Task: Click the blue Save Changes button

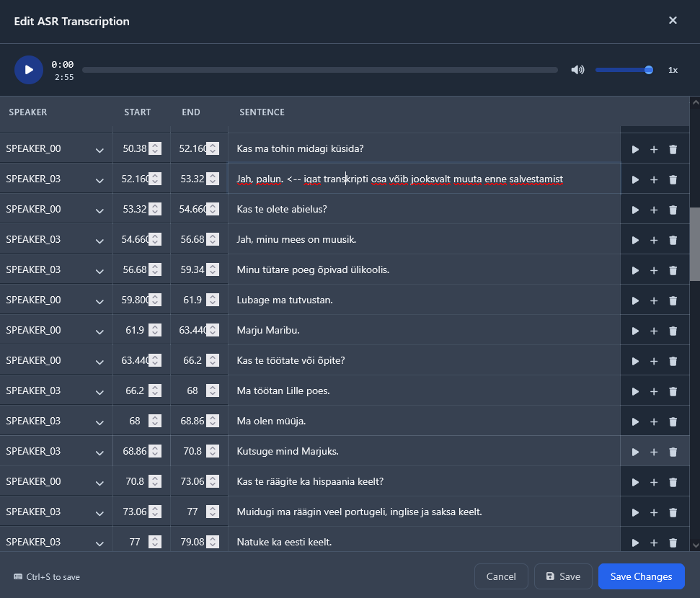Action: (x=641, y=576)
